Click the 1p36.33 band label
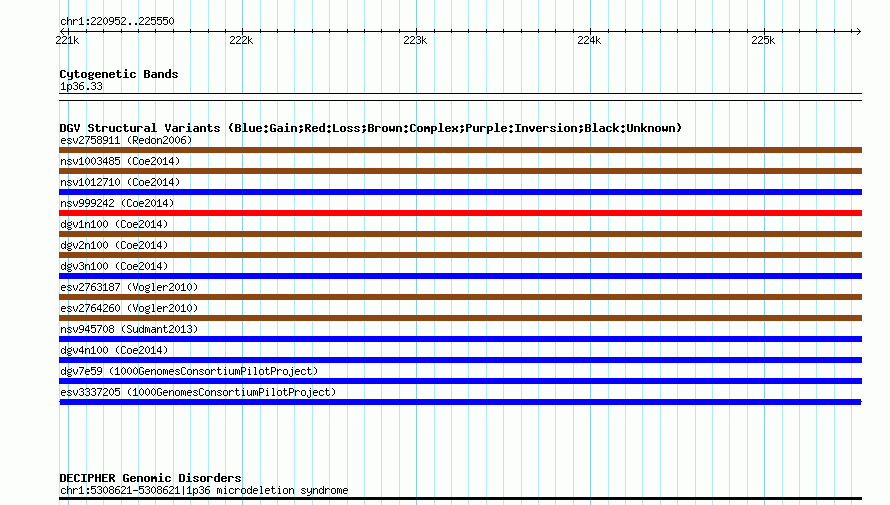Image resolution: width=890 pixels, height=505 pixels. pos(81,86)
